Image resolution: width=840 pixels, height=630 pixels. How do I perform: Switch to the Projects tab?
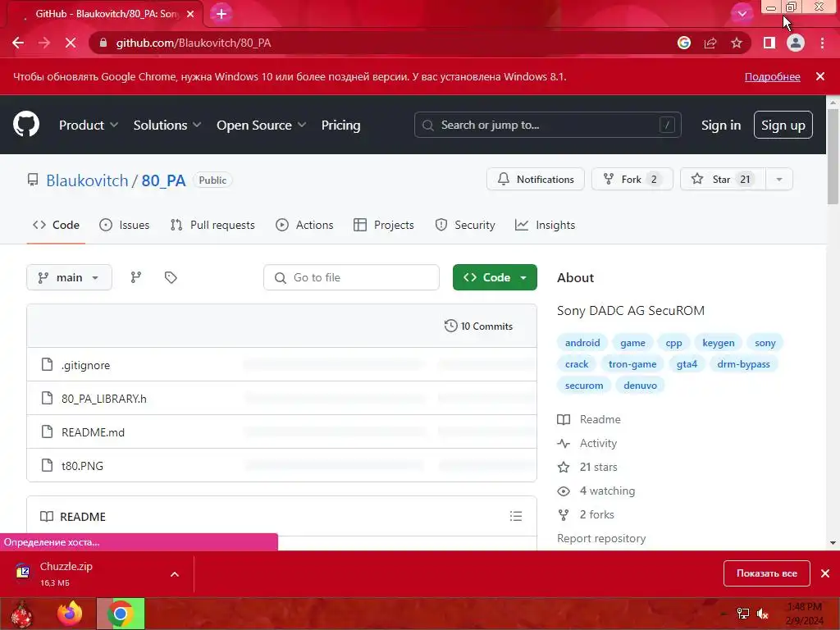pos(384,225)
